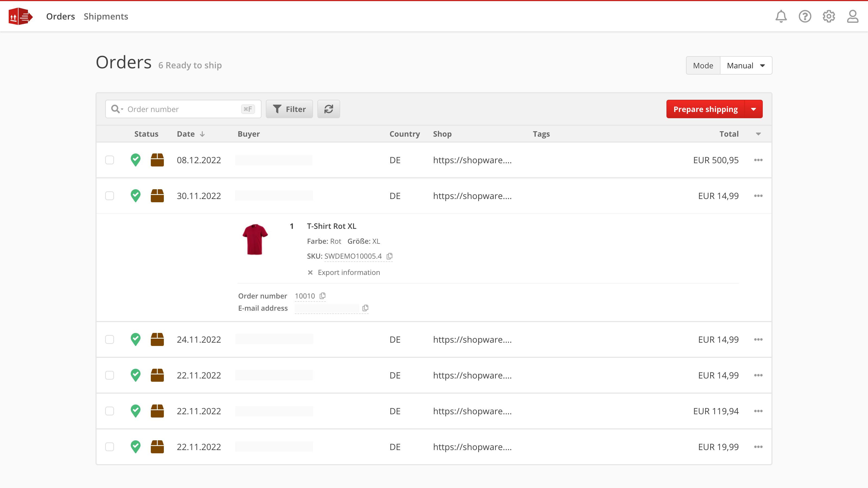Image resolution: width=868 pixels, height=488 pixels.
Task: Open the settings gear icon
Action: (x=829, y=16)
